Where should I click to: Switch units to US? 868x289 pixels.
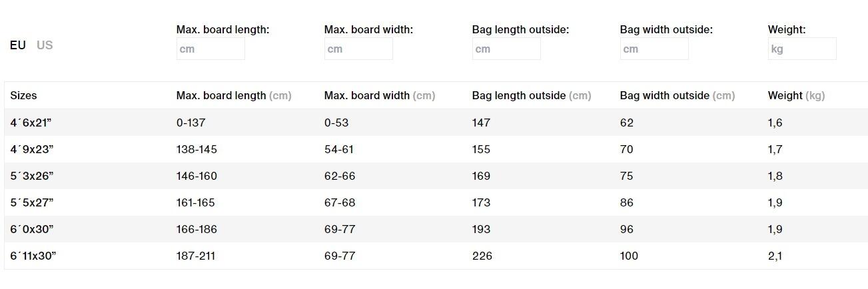coord(45,45)
